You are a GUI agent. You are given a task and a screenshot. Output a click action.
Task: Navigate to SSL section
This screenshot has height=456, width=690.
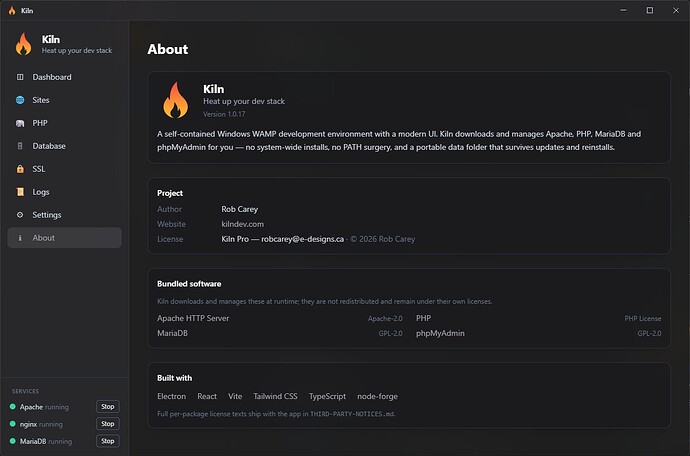coord(64,169)
